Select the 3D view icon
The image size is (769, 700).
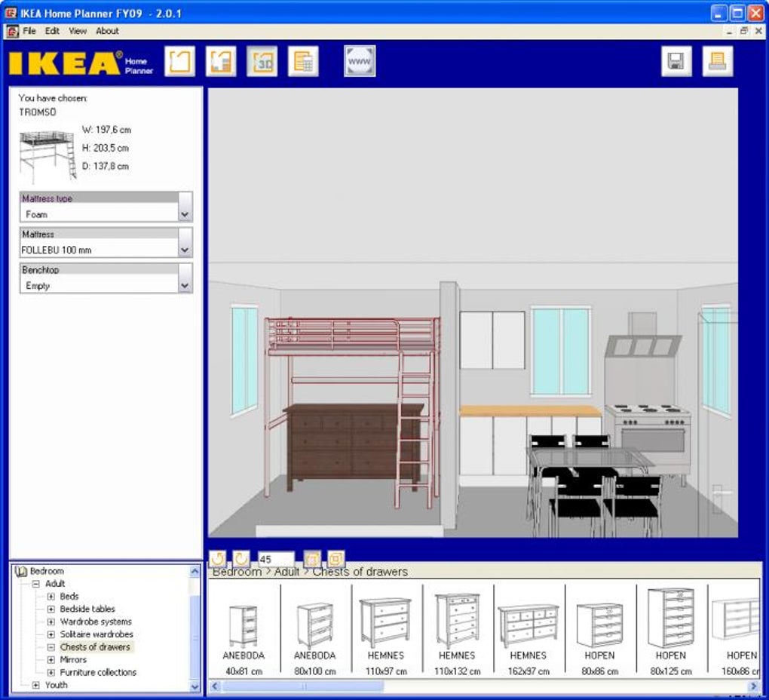pyautogui.click(x=262, y=62)
